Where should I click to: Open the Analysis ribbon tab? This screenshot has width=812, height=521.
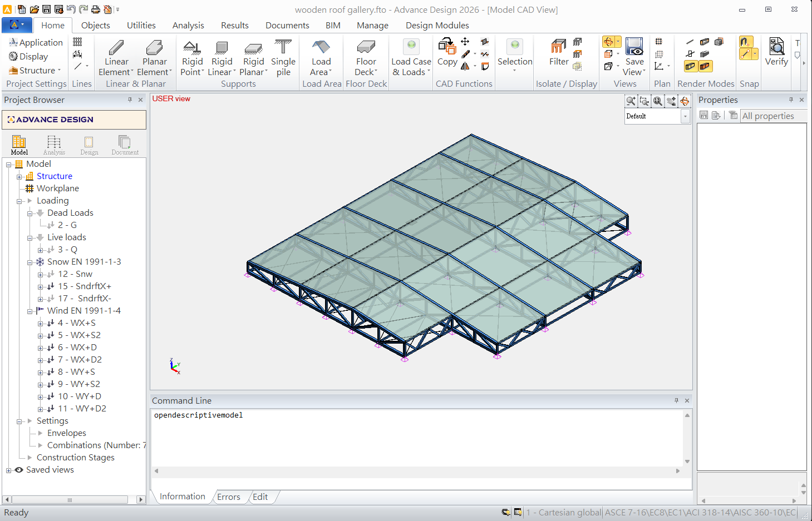pyautogui.click(x=188, y=26)
